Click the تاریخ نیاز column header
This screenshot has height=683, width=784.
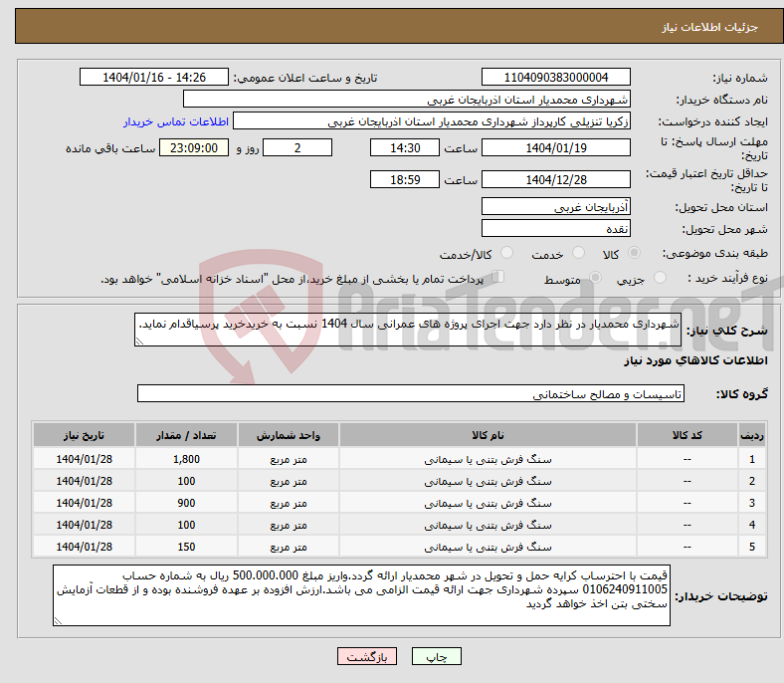coord(84,435)
